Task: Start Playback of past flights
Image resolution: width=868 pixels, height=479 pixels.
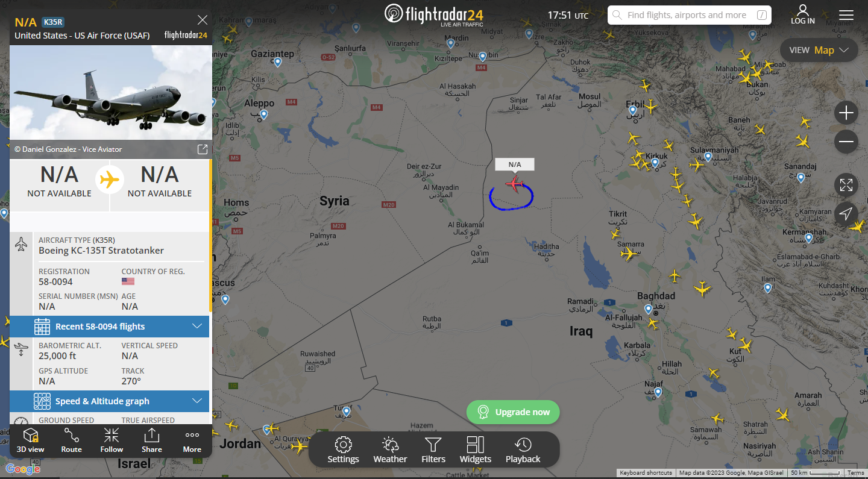Action: 523,450
